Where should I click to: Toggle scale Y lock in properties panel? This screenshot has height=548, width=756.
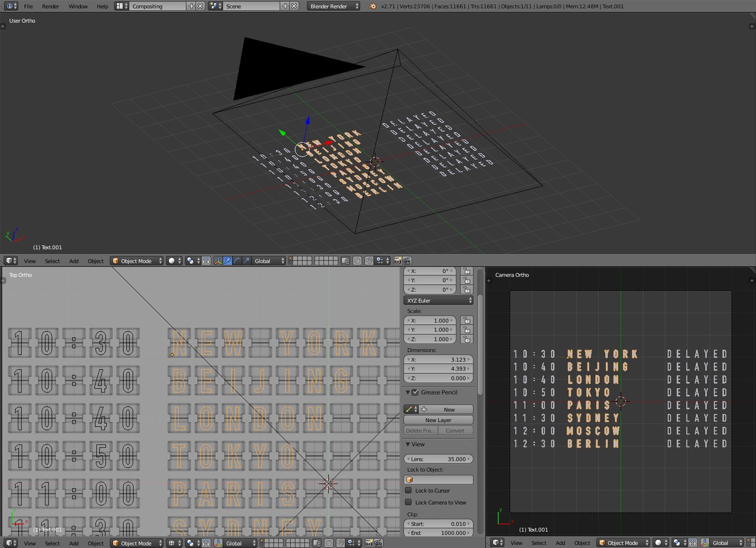pos(466,330)
